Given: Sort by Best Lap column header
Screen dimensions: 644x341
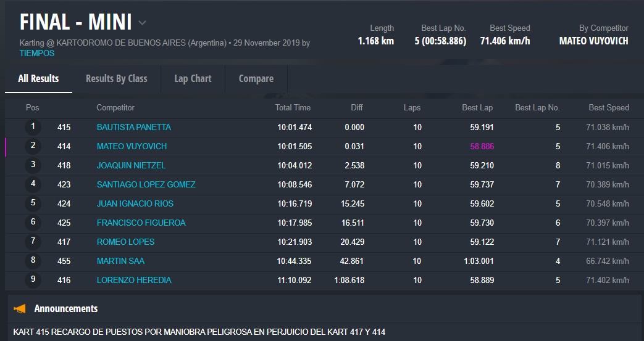Looking at the screenshot, I should pyautogui.click(x=477, y=107).
